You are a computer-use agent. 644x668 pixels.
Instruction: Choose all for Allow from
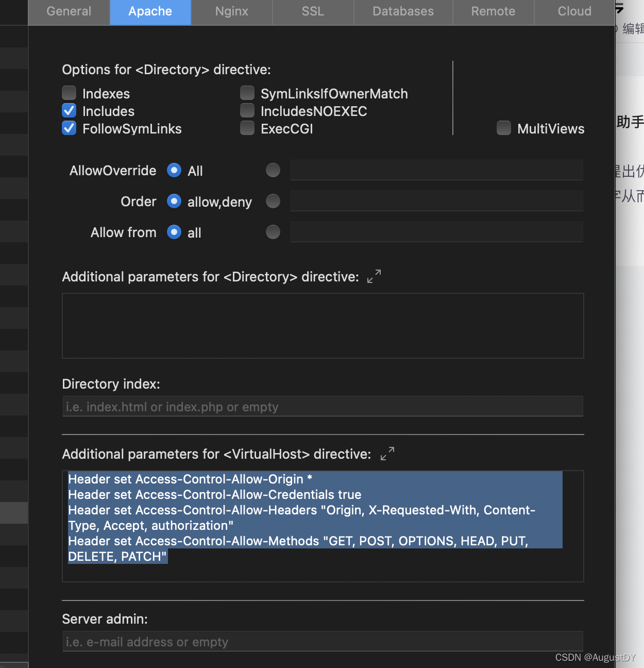coord(174,232)
